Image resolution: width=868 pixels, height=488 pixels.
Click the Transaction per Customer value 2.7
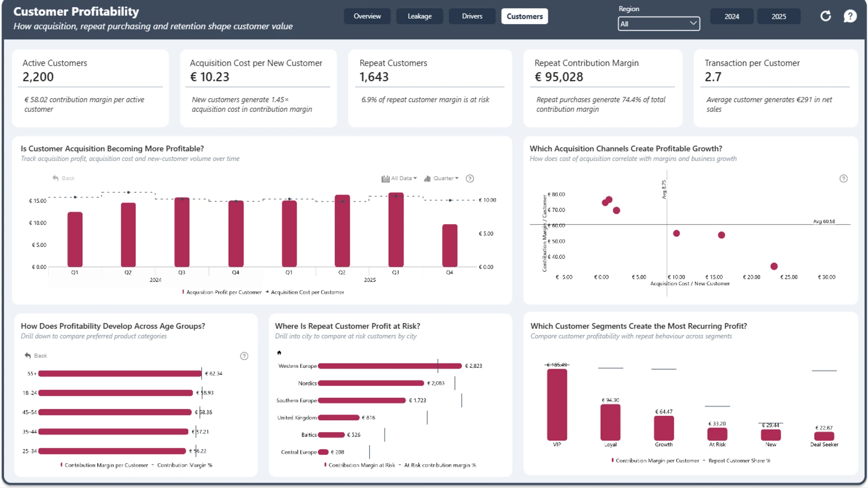point(713,77)
